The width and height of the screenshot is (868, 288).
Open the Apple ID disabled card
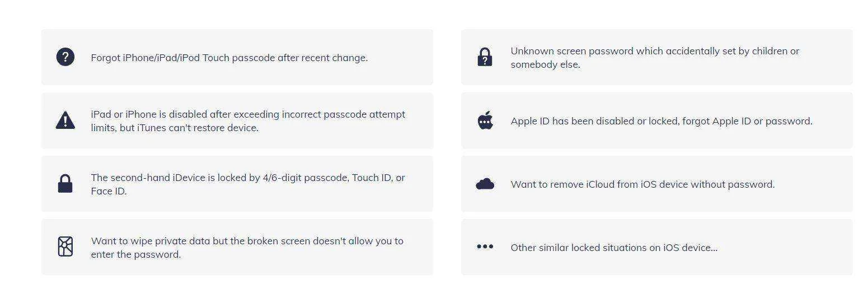657,120
